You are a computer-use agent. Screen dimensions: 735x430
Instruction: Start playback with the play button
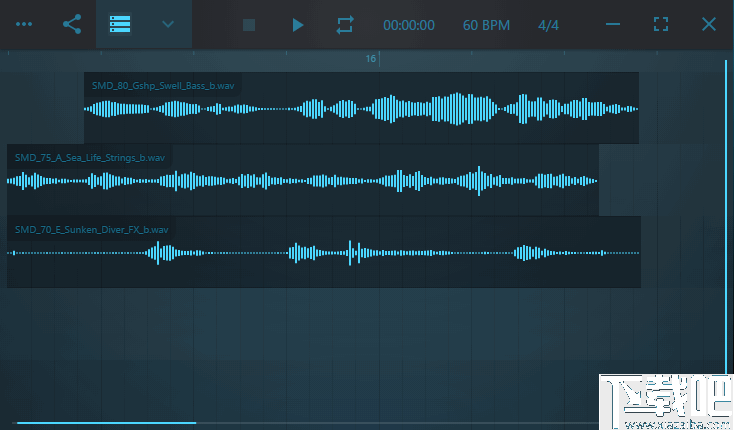[x=297, y=25]
